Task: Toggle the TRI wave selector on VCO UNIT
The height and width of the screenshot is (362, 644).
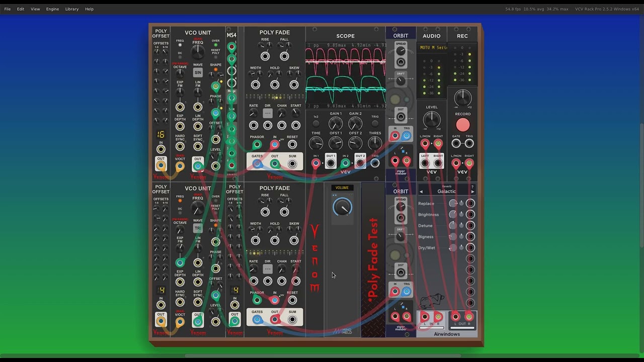Action: tap(198, 228)
